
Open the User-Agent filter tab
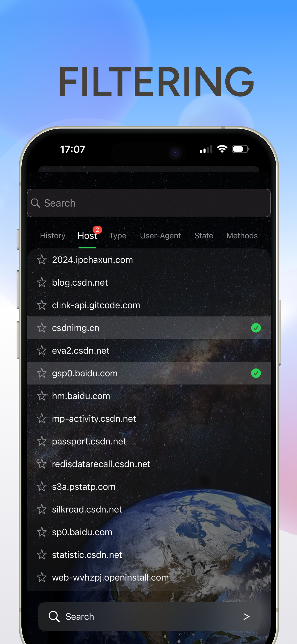point(160,236)
